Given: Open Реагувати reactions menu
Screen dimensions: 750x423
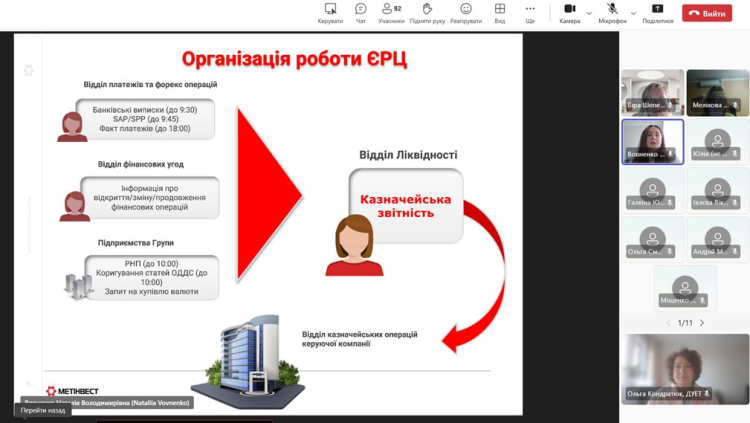Looking at the screenshot, I should (x=466, y=12).
